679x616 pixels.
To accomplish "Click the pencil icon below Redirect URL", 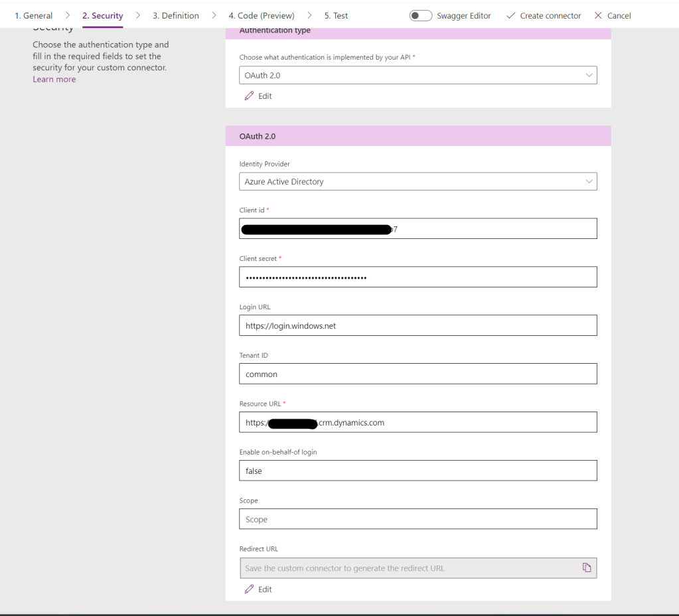I will click(250, 589).
